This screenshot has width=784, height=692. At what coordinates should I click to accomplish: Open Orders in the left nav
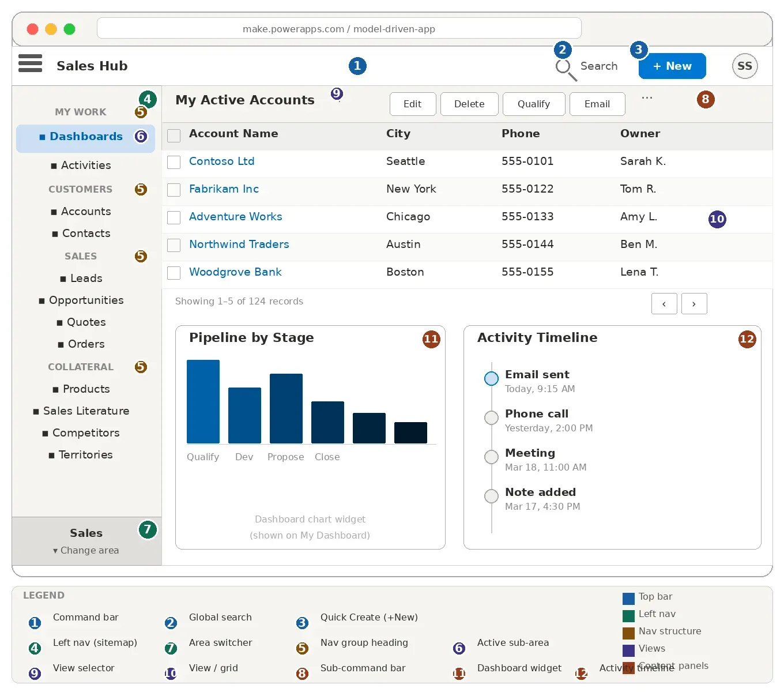[81, 344]
